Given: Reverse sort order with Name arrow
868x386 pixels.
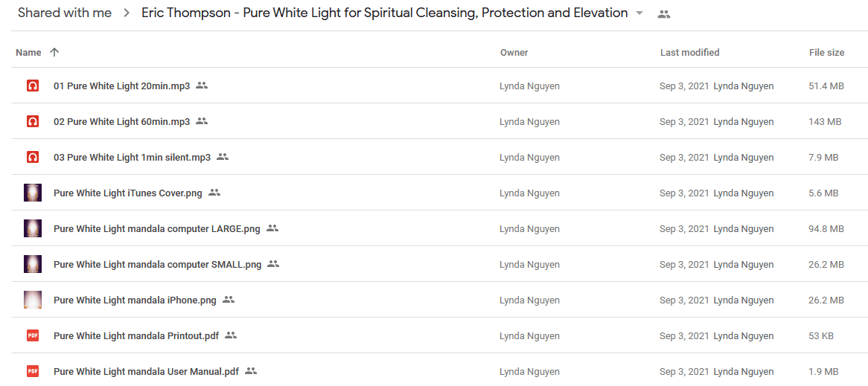Looking at the screenshot, I should (54, 53).
